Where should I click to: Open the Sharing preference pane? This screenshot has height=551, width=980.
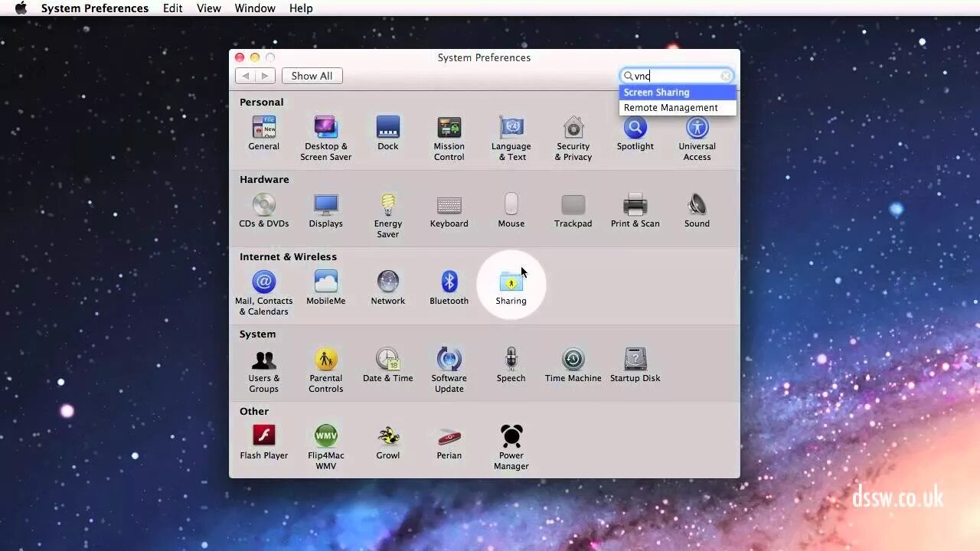coord(511,284)
